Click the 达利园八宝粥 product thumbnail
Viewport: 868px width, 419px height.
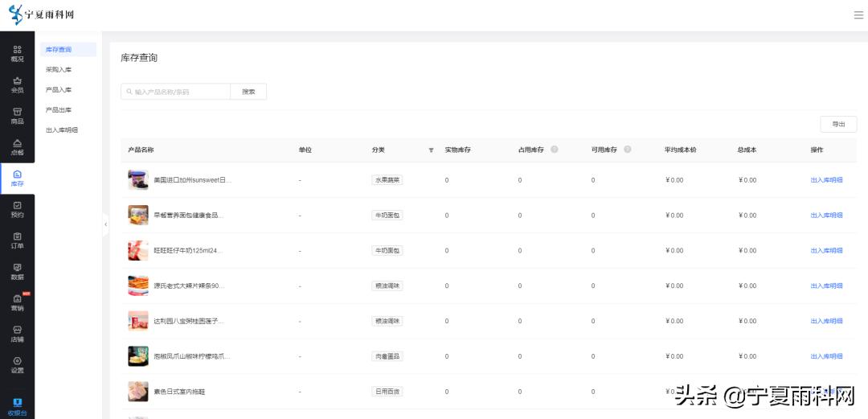pos(138,321)
